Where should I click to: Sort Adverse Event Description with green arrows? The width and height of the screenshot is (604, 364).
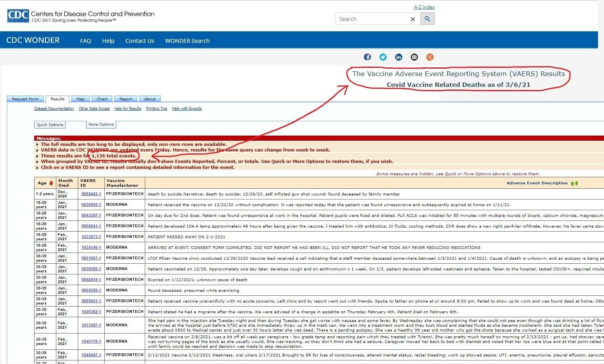tap(574, 183)
